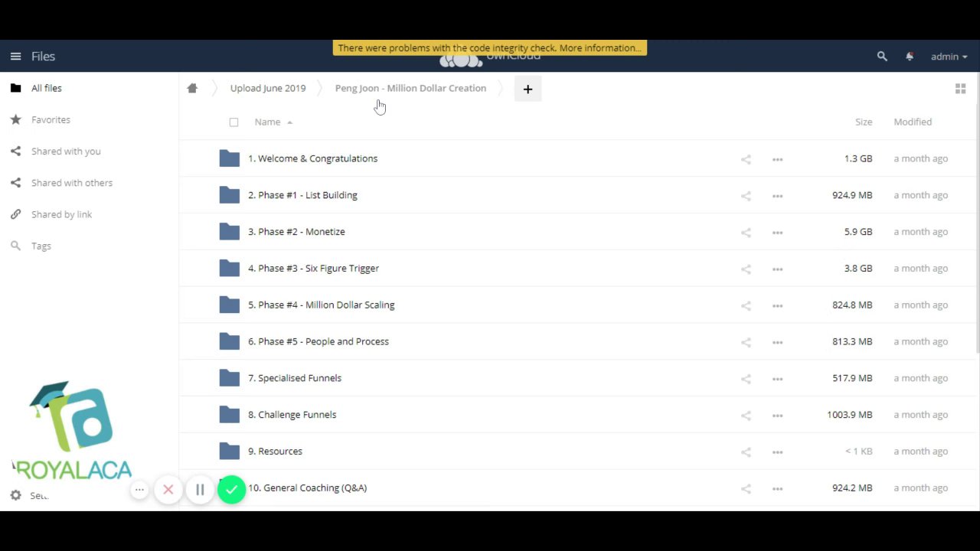Open Upload June 2019 breadcrumb

point(268,88)
